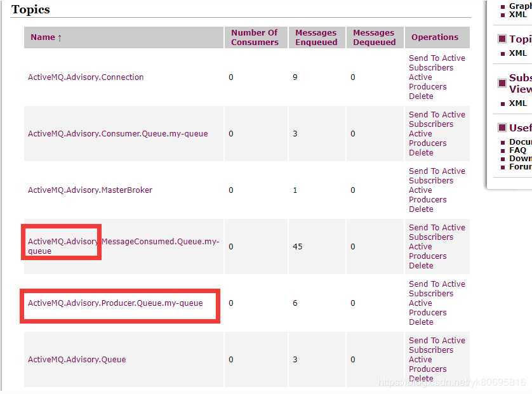Open the Graph link at sidebar top

[521, 6]
